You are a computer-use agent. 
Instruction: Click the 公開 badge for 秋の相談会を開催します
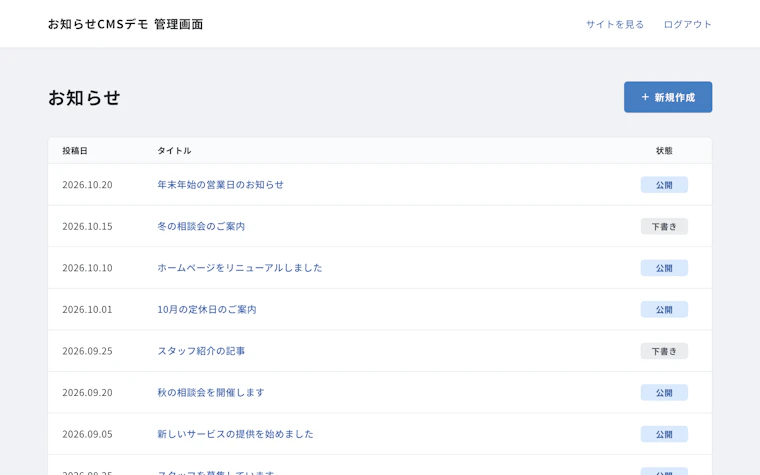pos(664,393)
